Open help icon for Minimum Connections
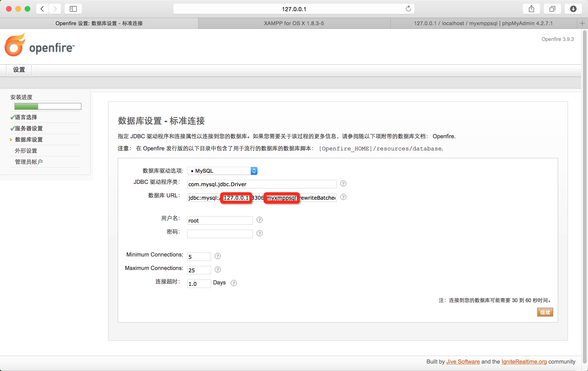588x371 pixels. pos(217,256)
